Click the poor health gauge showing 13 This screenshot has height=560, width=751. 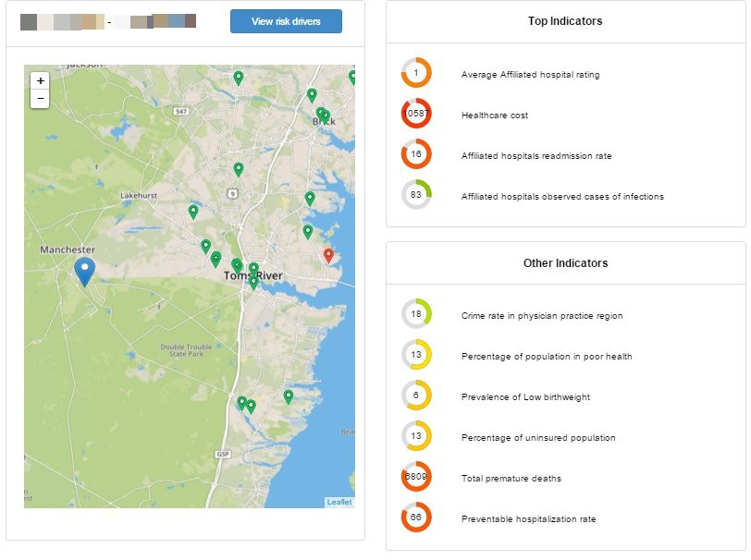(x=416, y=355)
